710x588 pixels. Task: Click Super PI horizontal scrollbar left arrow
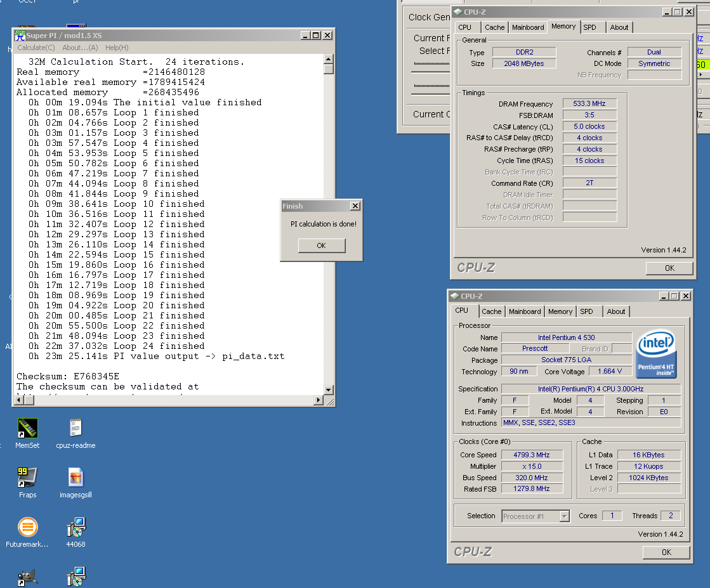tap(19, 400)
